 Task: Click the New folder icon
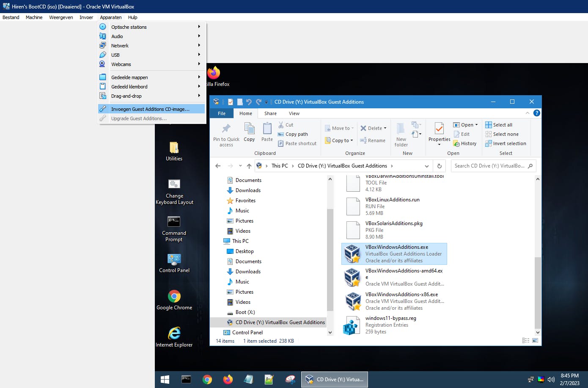point(401,129)
